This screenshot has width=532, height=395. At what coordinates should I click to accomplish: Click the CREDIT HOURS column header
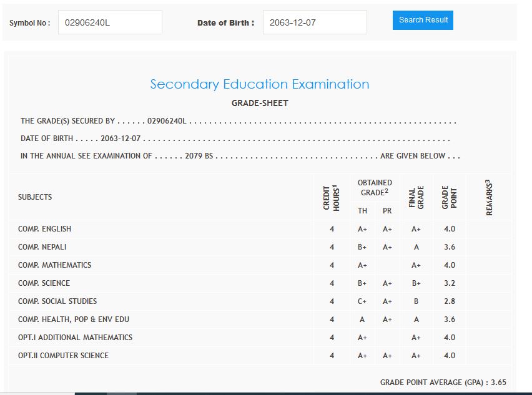332,197
